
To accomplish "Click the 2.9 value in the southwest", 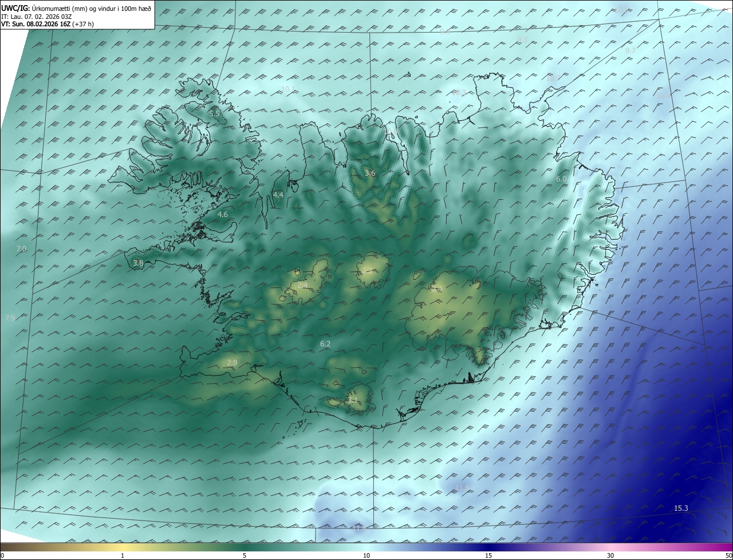I will pyautogui.click(x=232, y=363).
